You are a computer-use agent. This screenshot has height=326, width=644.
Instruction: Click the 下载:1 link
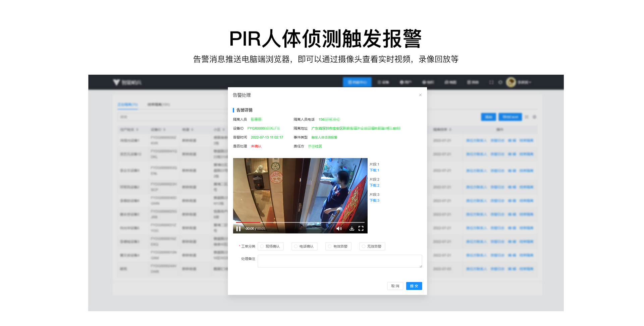(374, 170)
